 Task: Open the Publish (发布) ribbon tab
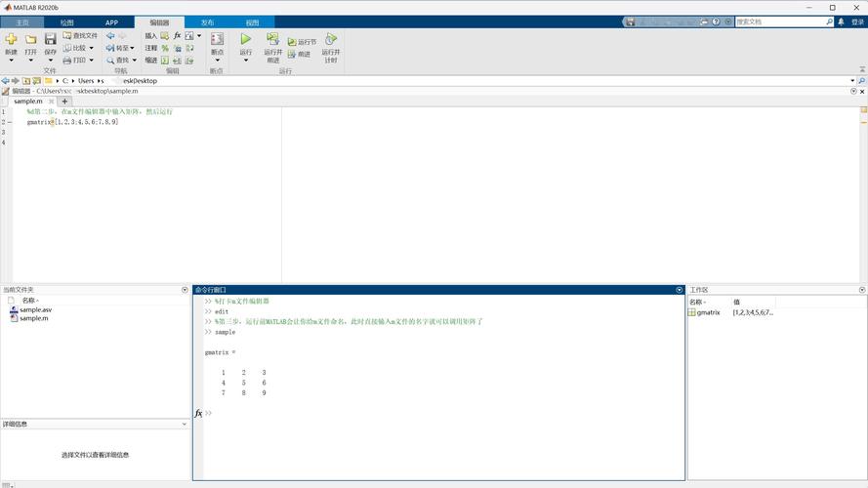pyautogui.click(x=207, y=21)
